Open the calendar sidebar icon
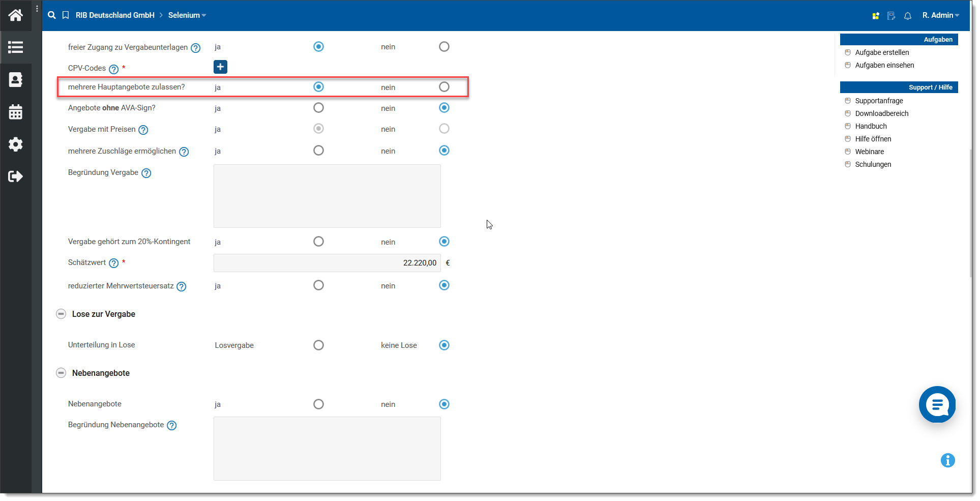The image size is (980, 501). coord(15,112)
